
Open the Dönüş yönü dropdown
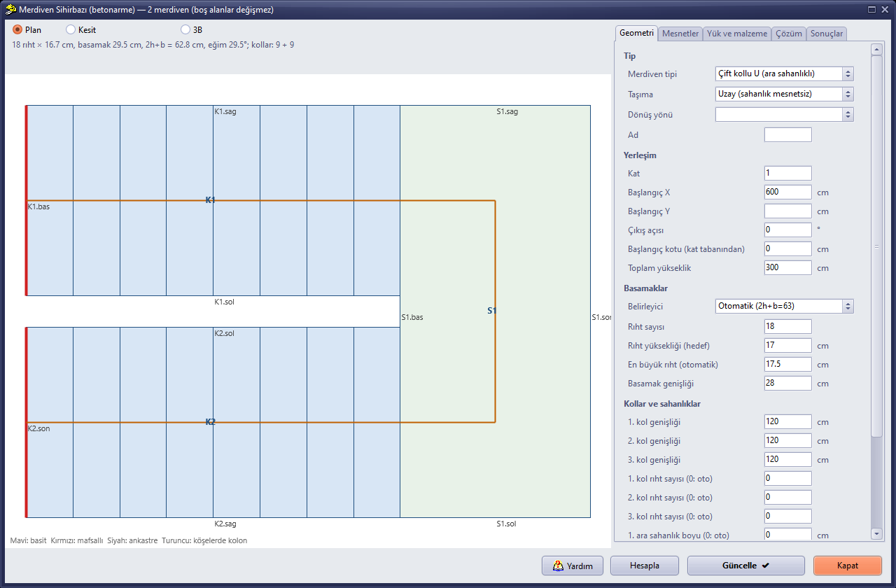point(784,114)
